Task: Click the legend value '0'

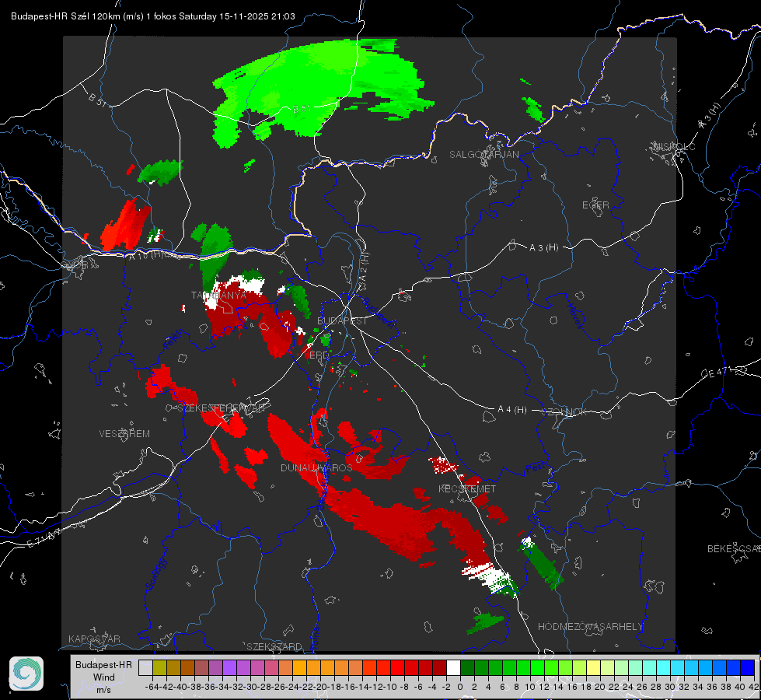Action: 460,687
